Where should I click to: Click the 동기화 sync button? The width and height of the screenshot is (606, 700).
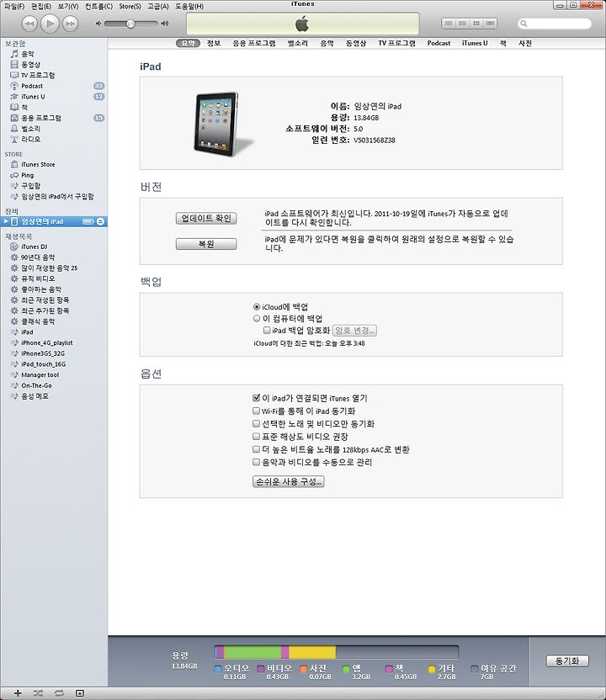pyautogui.click(x=567, y=661)
